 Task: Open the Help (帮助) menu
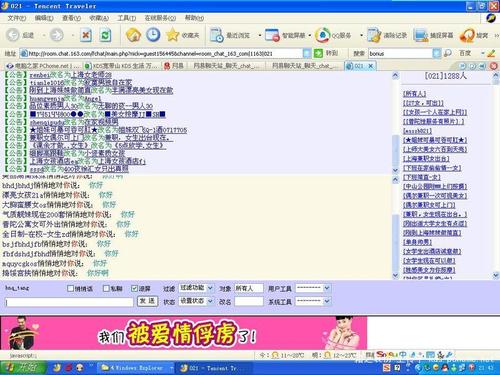[194, 18]
